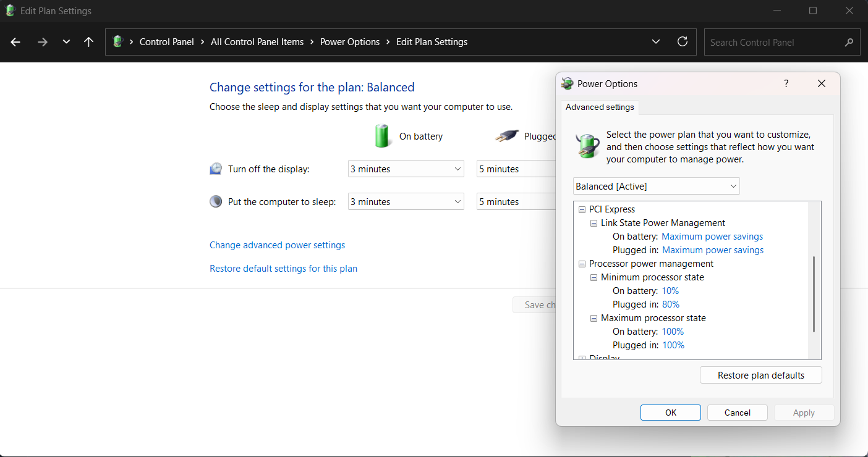Screen dimensions: 868x457
Task: Collapse the PCI Express tree node
Action: click(x=582, y=209)
